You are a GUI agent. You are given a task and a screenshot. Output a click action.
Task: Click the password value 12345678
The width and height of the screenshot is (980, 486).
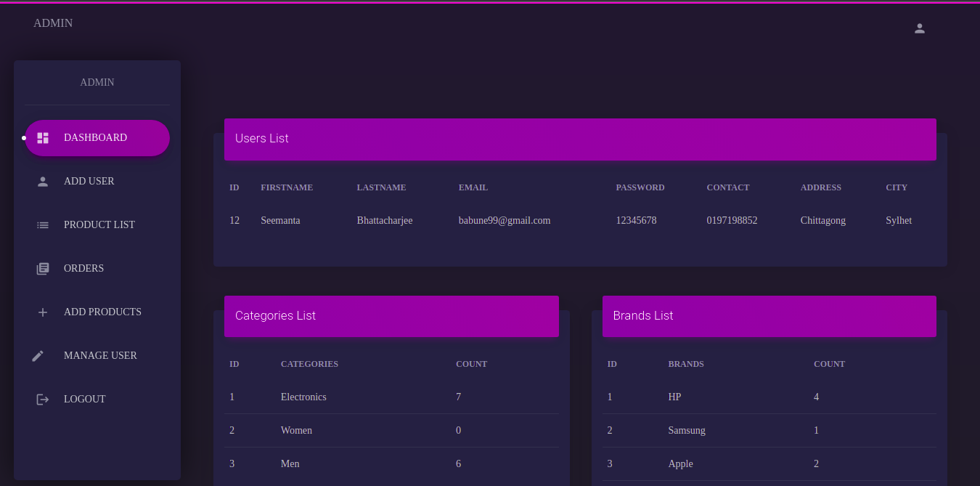636,220
